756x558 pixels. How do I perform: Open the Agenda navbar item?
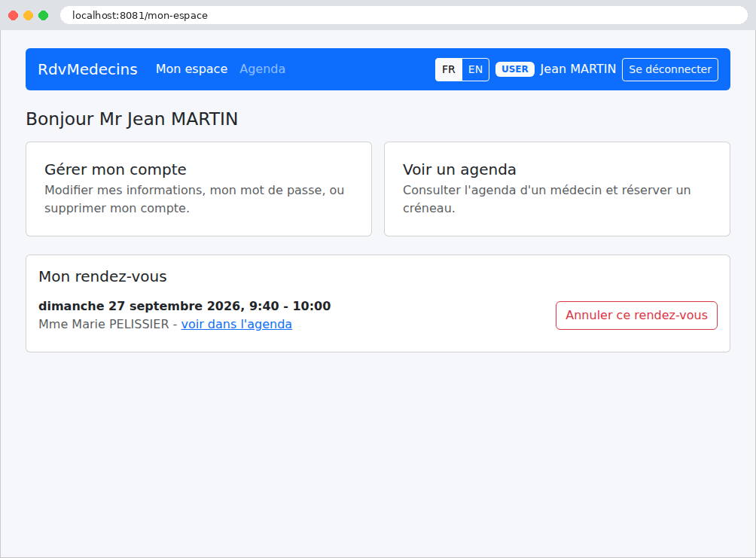tap(262, 69)
